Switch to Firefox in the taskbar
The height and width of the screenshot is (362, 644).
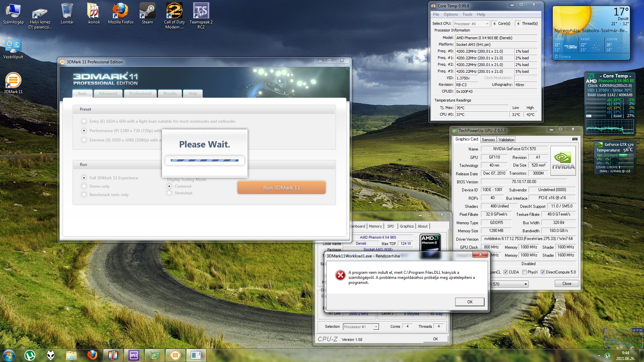[92, 355]
